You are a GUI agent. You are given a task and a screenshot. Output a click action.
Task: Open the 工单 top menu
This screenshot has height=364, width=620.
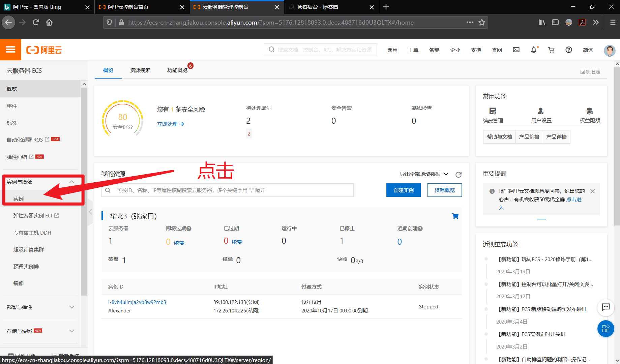coord(413,50)
